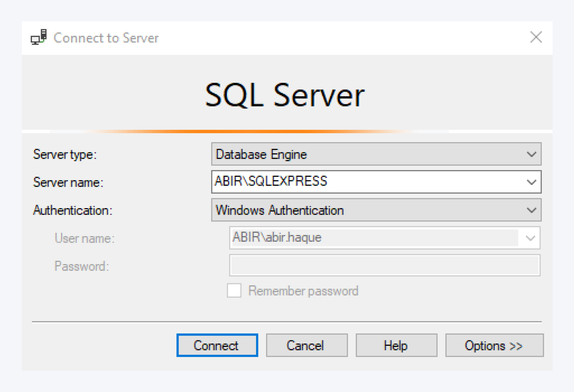Click the Authentication label
The height and width of the screenshot is (392, 574).
(73, 210)
